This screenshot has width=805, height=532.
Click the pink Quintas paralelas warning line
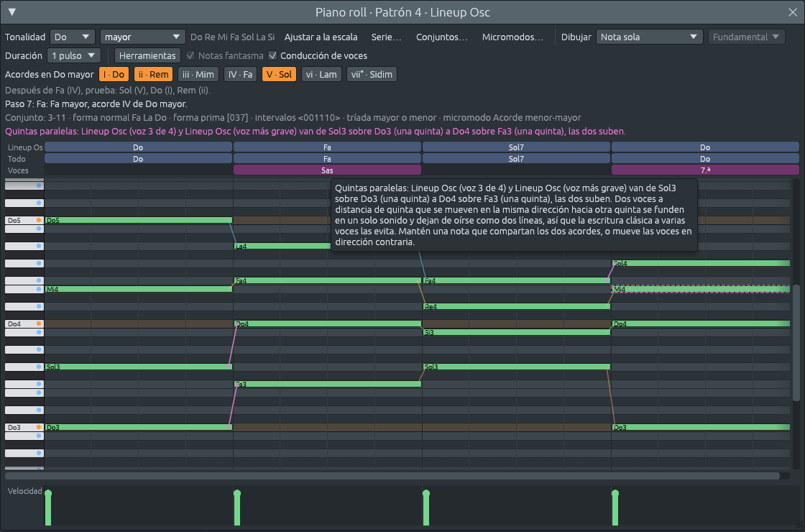click(316, 132)
